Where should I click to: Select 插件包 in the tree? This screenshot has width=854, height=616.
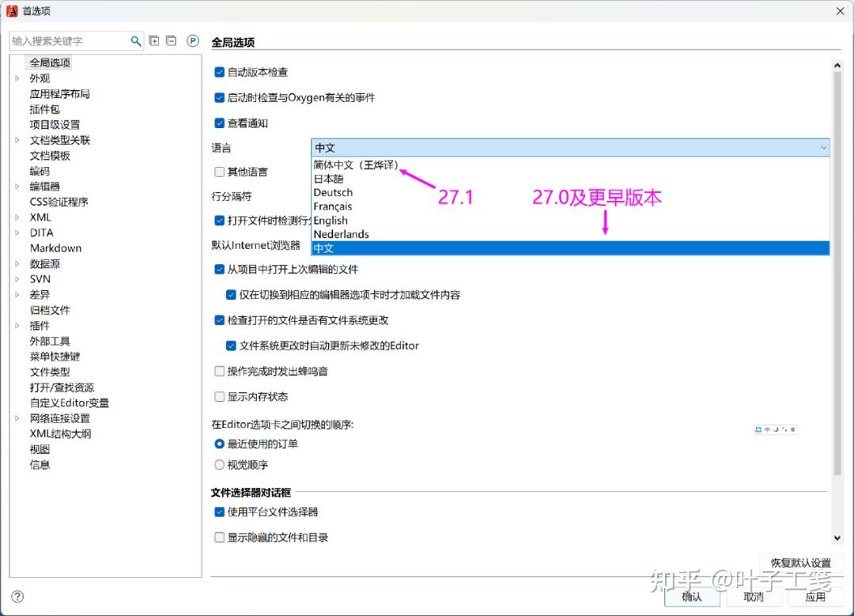pyautogui.click(x=44, y=109)
